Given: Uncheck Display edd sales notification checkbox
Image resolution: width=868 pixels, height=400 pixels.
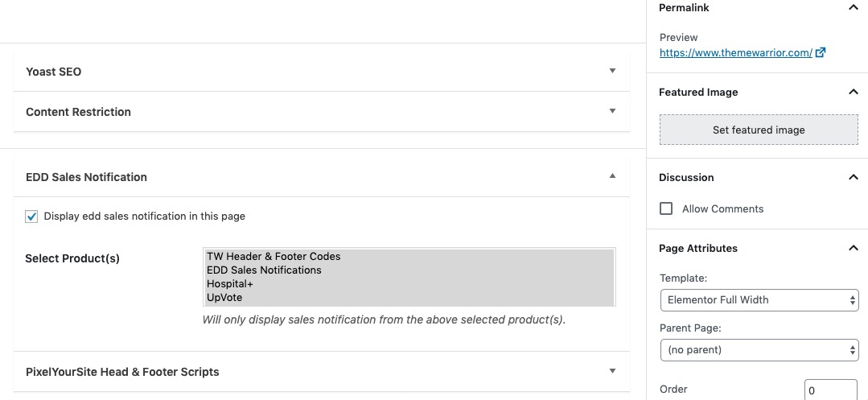Looking at the screenshot, I should 32,216.
